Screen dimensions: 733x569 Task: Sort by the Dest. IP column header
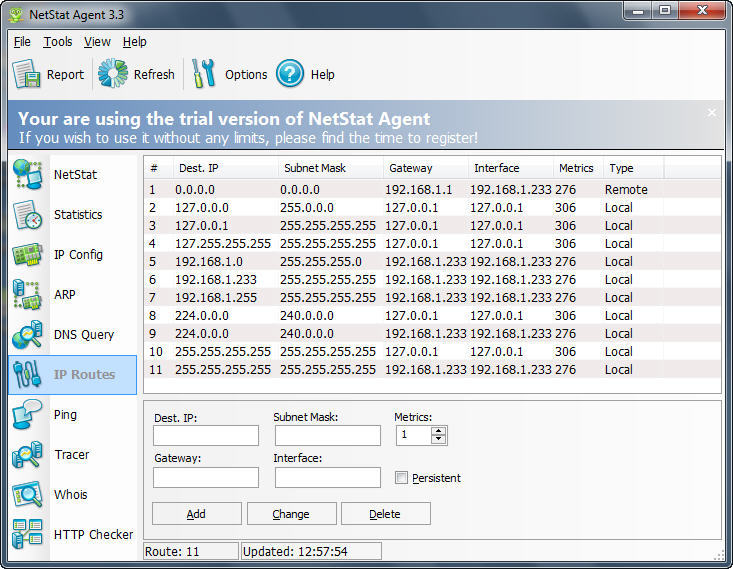225,168
